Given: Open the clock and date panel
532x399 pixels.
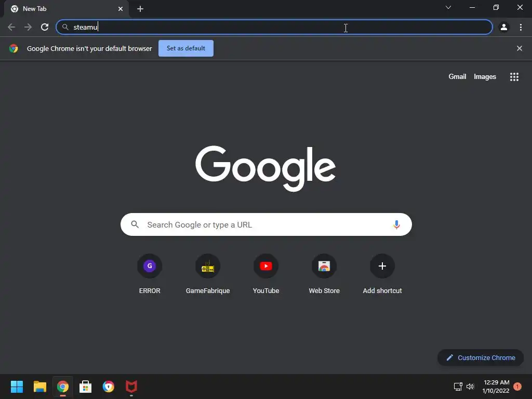Looking at the screenshot, I should tap(496, 387).
